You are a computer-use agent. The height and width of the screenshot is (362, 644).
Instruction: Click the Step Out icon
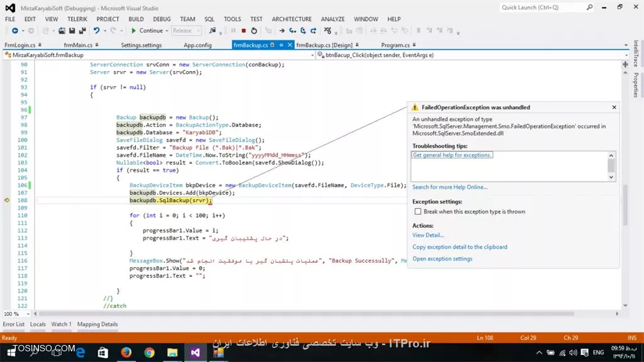pyautogui.click(x=313, y=30)
